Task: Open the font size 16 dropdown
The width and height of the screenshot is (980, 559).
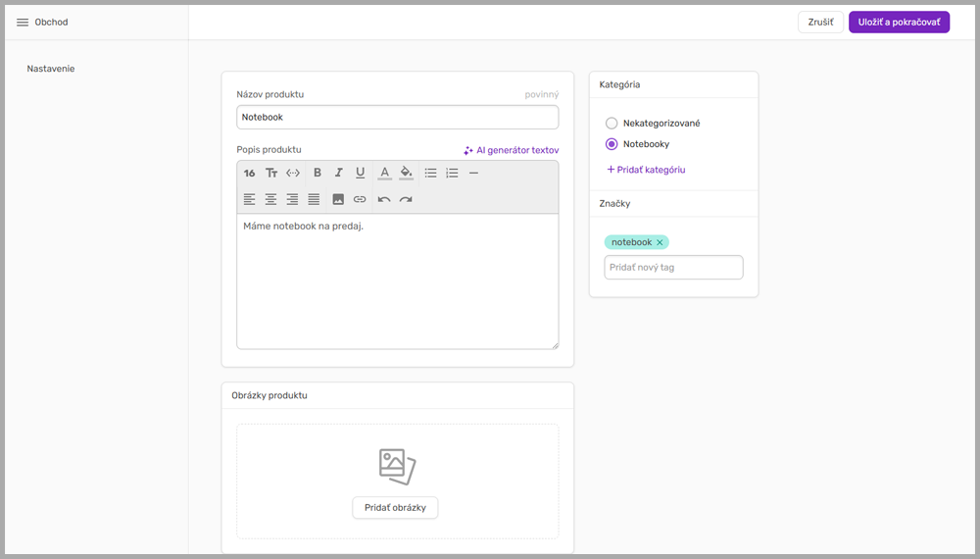Action: click(x=249, y=173)
